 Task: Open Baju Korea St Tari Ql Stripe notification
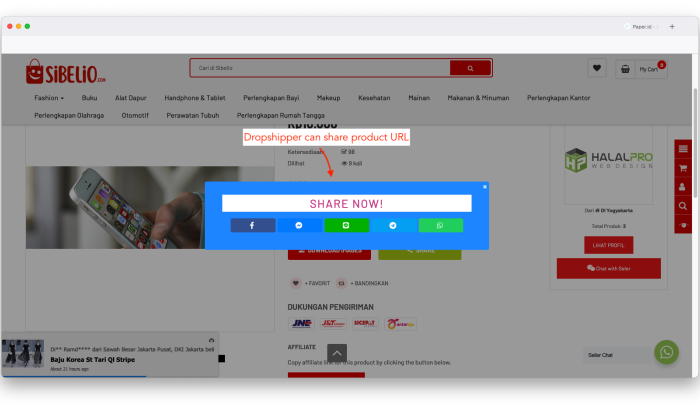[92, 360]
